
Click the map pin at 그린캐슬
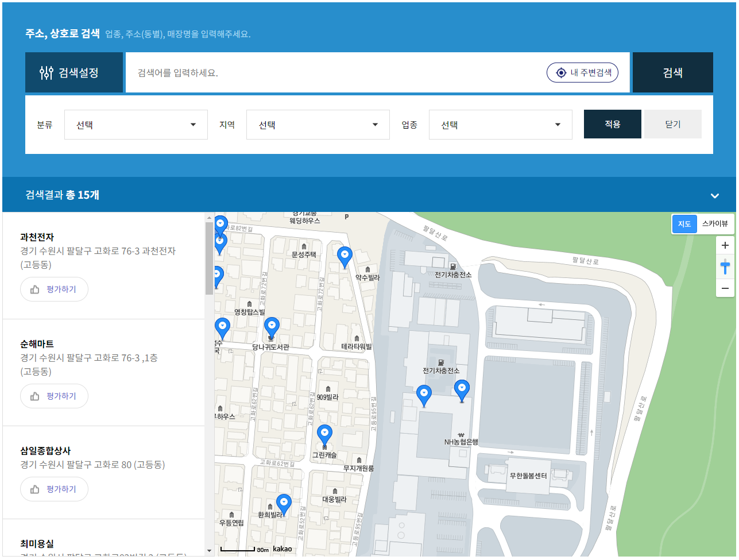click(324, 436)
